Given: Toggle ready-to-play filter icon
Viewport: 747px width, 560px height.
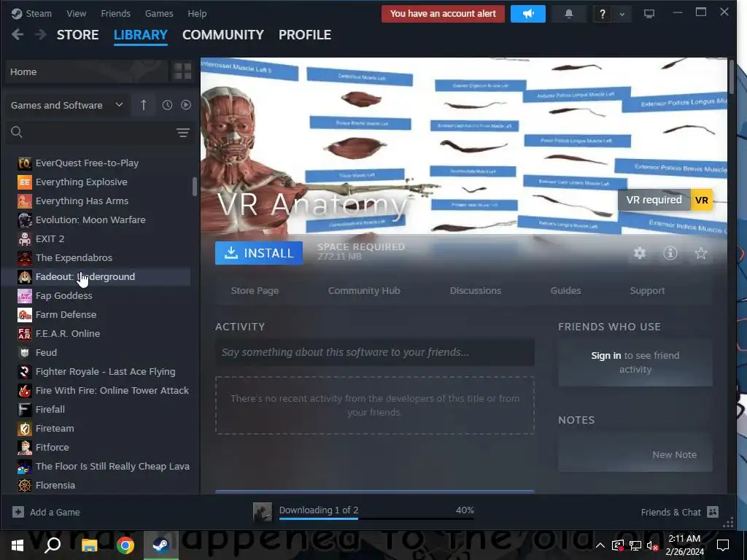Looking at the screenshot, I should coord(186,105).
